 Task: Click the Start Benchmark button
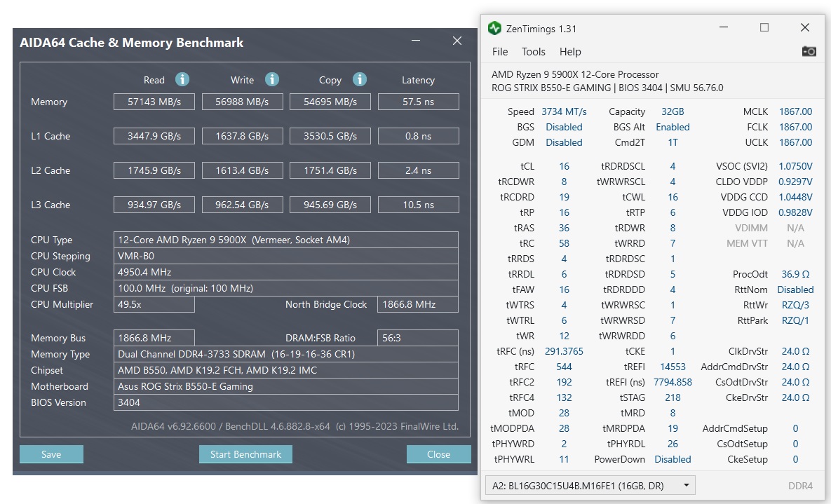(x=245, y=454)
